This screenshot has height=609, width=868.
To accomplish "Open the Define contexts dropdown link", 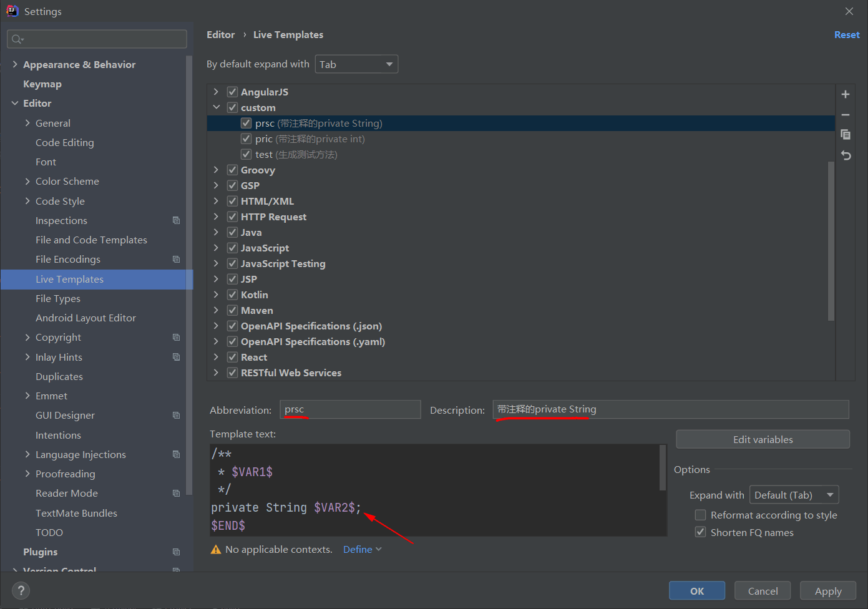I will tap(363, 549).
